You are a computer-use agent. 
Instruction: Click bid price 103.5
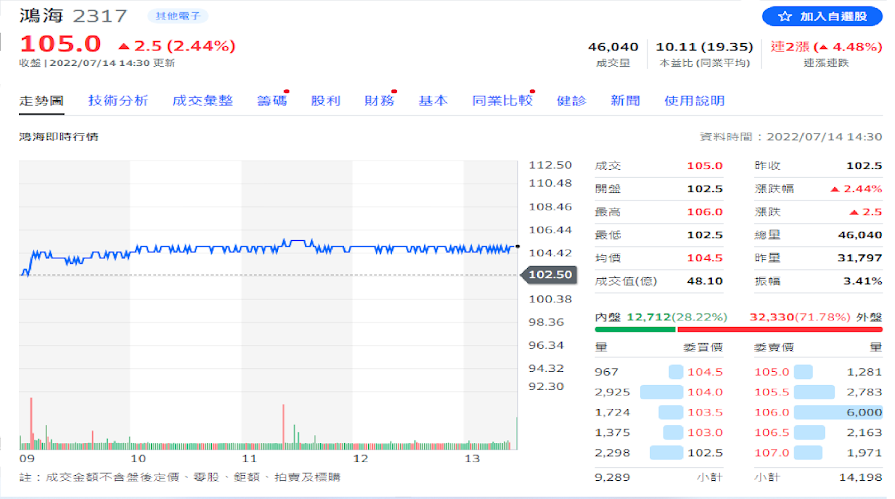705,412
